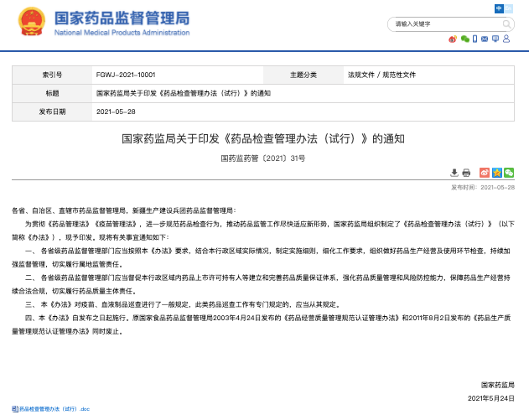Click the user account icon in header
Screen dimensions: 529x420
click(x=508, y=39)
